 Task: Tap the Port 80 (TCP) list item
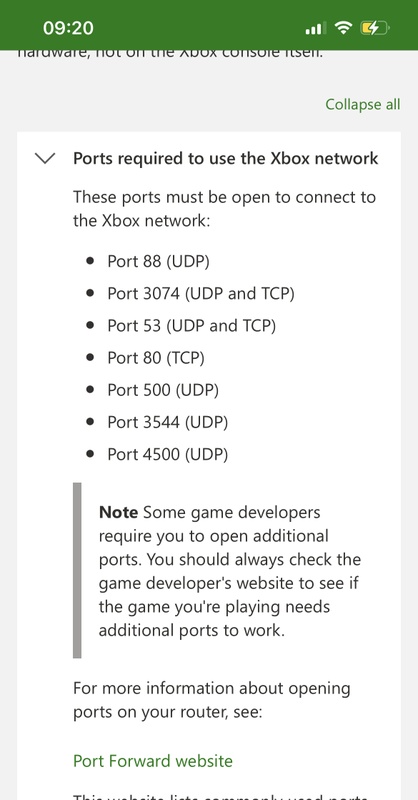click(156, 358)
